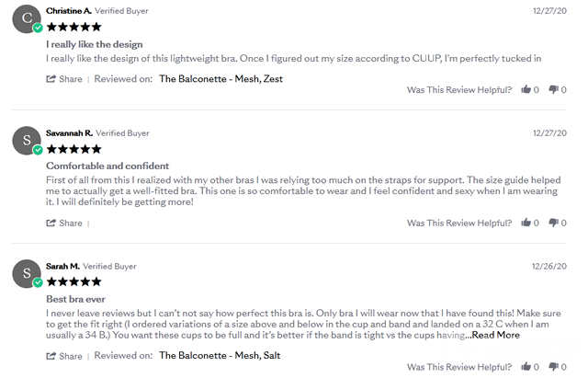
Task: Downvote Christine A.'s review with thumbs down
Action: tap(554, 89)
